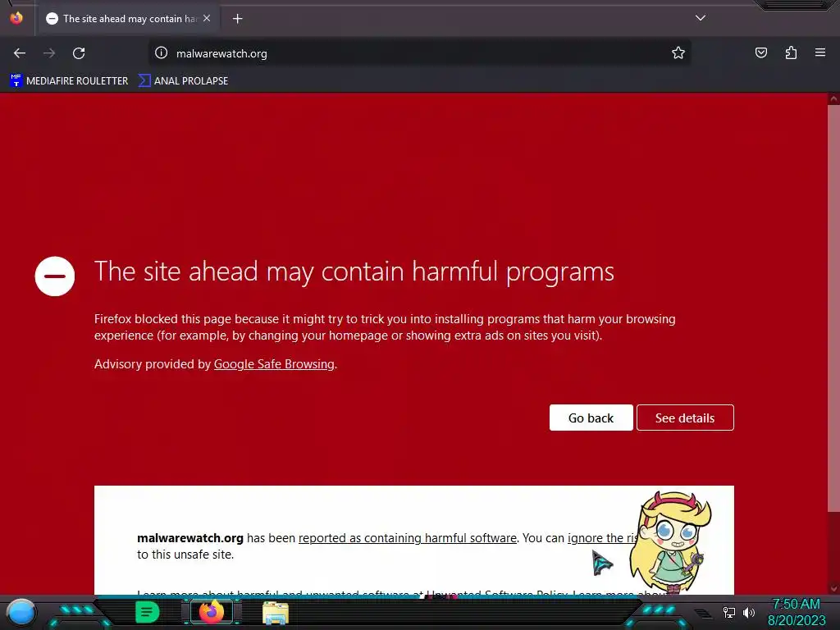Click the bold malwarewatch.org text in details
This screenshot has width=840, height=630.
(190, 538)
